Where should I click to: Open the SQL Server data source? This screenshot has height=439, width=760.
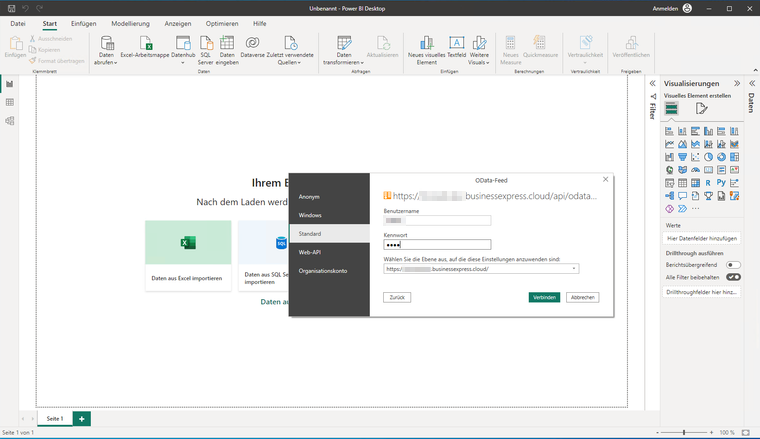pos(205,44)
